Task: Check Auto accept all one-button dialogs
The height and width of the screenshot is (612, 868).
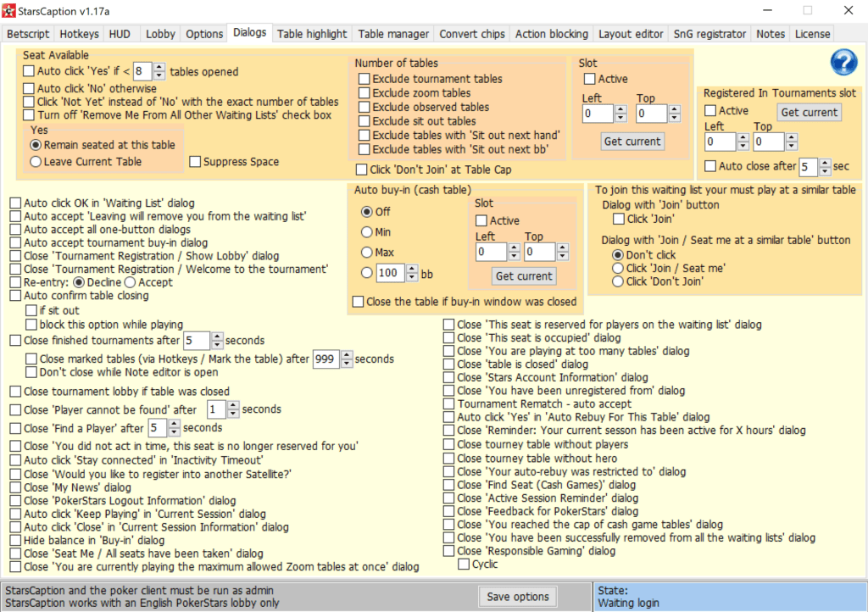Action: 15,229
